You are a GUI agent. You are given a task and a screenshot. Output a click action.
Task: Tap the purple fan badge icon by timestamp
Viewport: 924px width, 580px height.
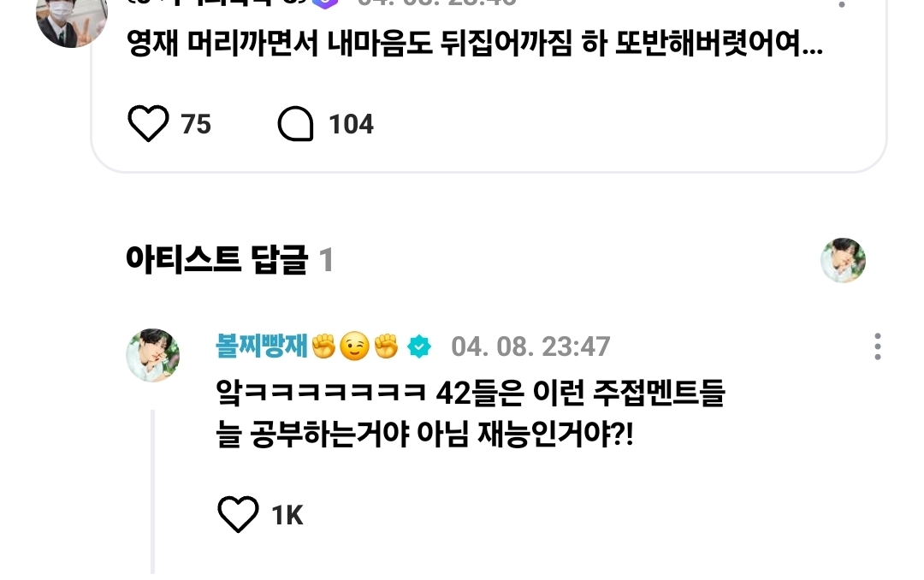coord(325,4)
